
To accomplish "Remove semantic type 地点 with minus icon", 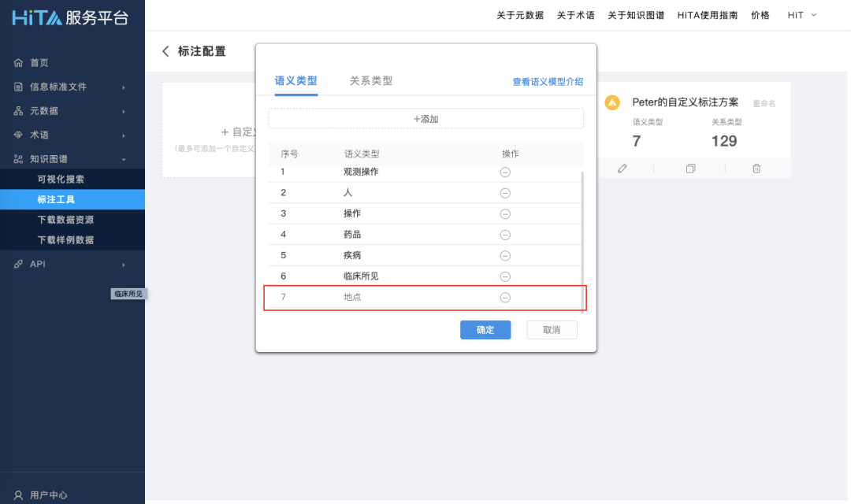I will tap(505, 298).
